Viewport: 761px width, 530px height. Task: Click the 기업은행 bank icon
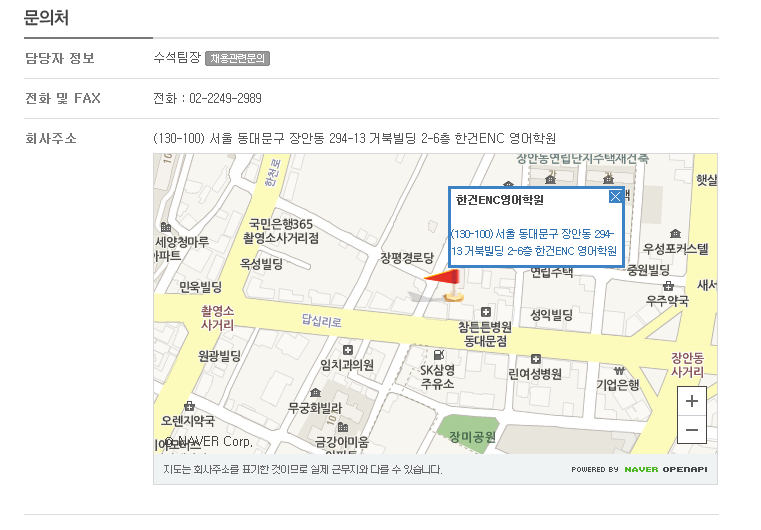point(619,371)
